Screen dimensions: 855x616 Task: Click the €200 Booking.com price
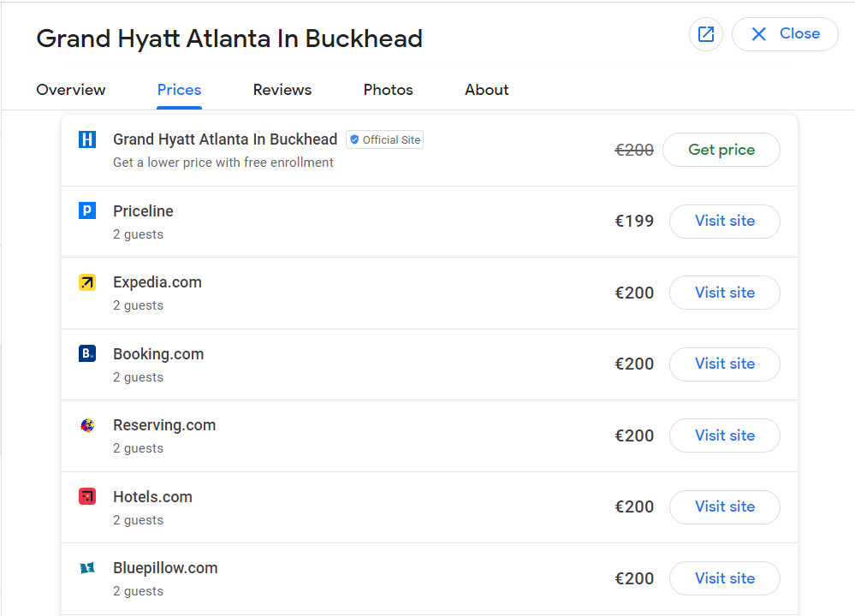coord(634,364)
